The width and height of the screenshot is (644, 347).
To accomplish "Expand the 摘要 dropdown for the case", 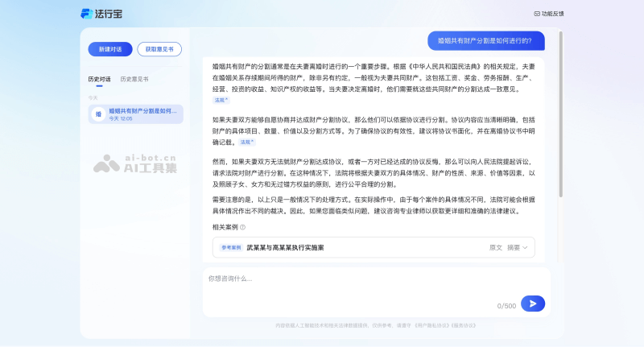I will [517, 248].
